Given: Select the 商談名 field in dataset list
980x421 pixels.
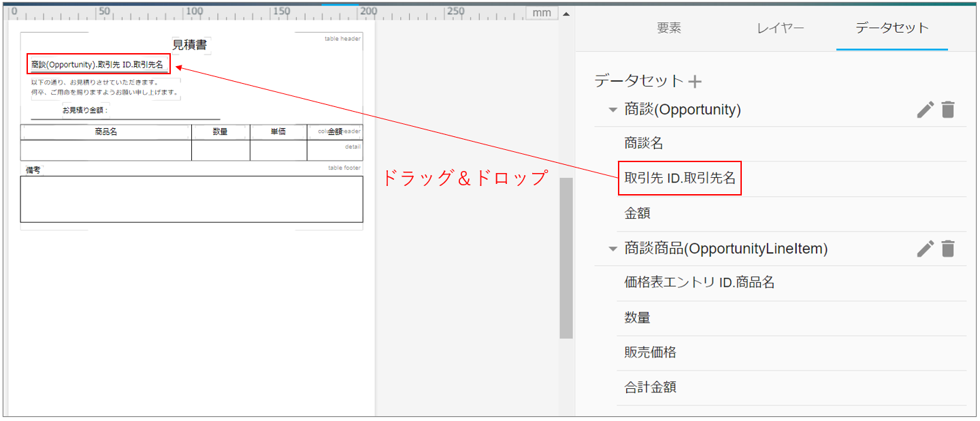Looking at the screenshot, I should click(644, 144).
